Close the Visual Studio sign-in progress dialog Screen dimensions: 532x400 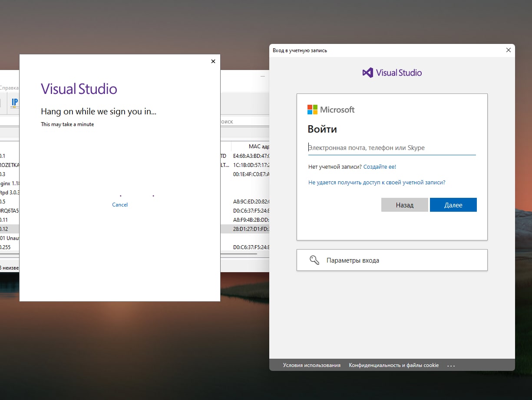pos(213,61)
